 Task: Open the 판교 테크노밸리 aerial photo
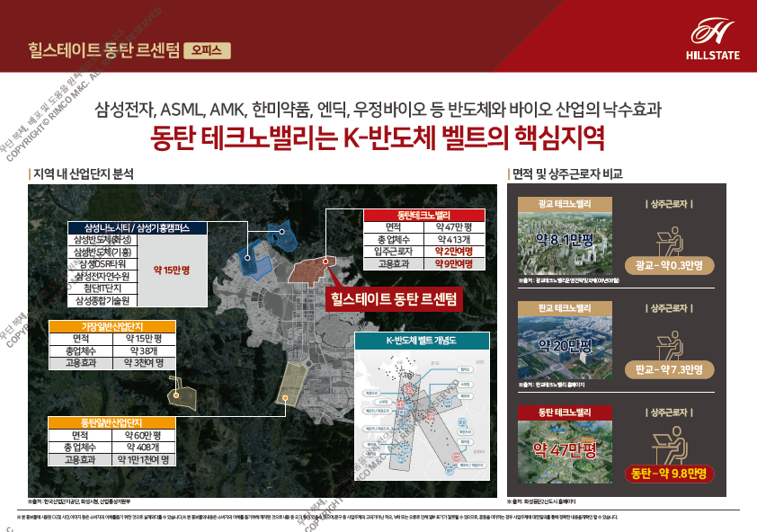[x=565, y=348]
